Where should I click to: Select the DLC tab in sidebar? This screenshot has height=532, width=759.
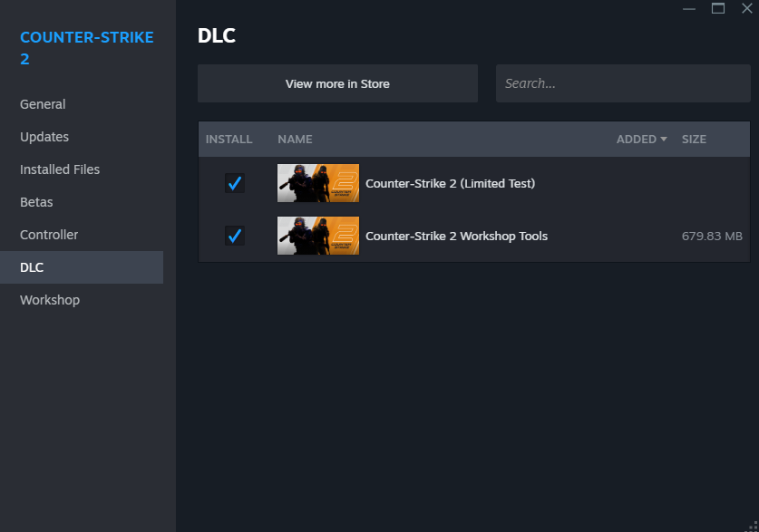click(x=82, y=267)
